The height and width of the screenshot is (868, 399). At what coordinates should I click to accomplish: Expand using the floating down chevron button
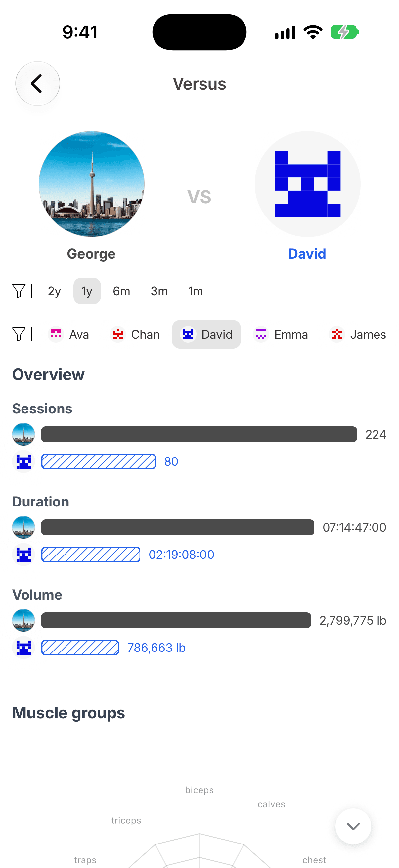(x=353, y=826)
